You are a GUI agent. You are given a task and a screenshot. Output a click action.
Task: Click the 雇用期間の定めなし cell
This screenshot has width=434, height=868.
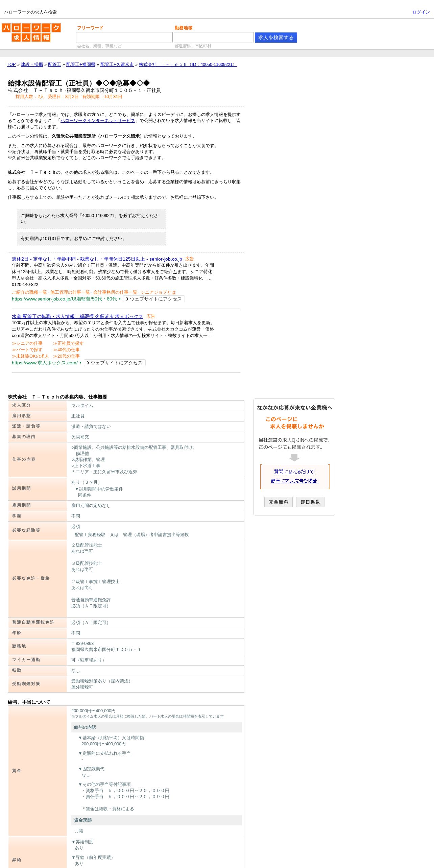point(155,506)
